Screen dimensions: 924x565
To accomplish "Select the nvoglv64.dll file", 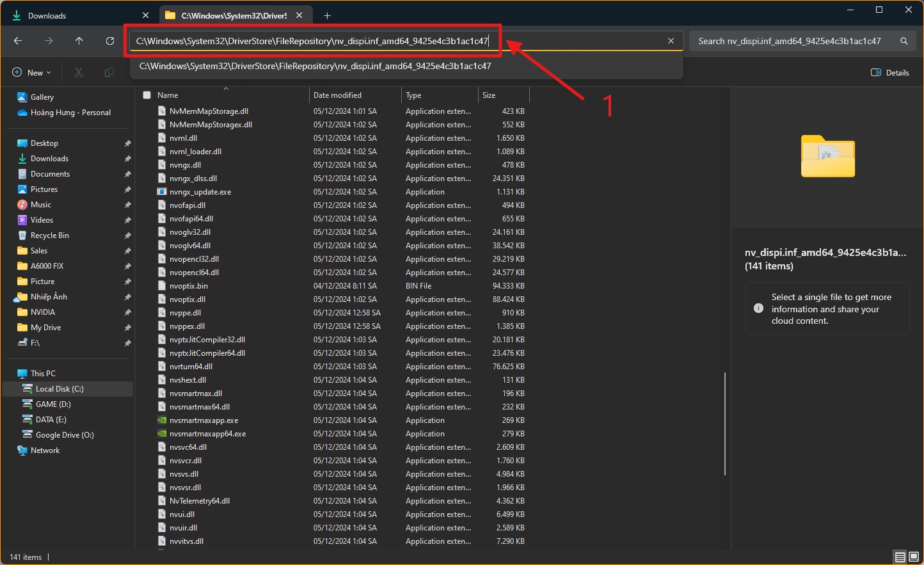I will click(x=189, y=246).
